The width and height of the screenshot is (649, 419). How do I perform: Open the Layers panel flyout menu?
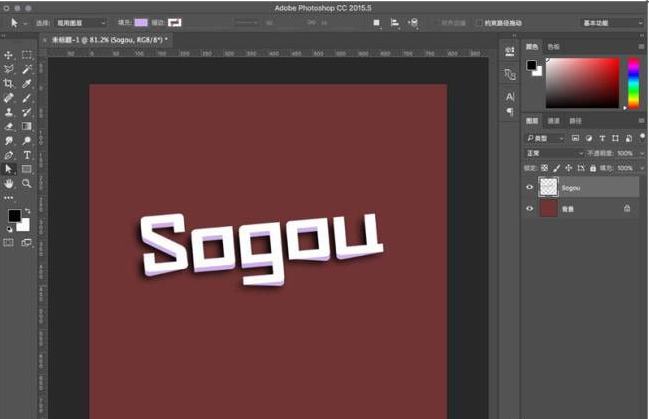click(641, 121)
